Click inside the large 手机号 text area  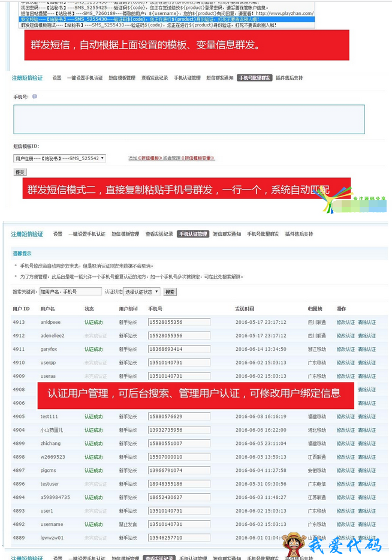point(189,119)
